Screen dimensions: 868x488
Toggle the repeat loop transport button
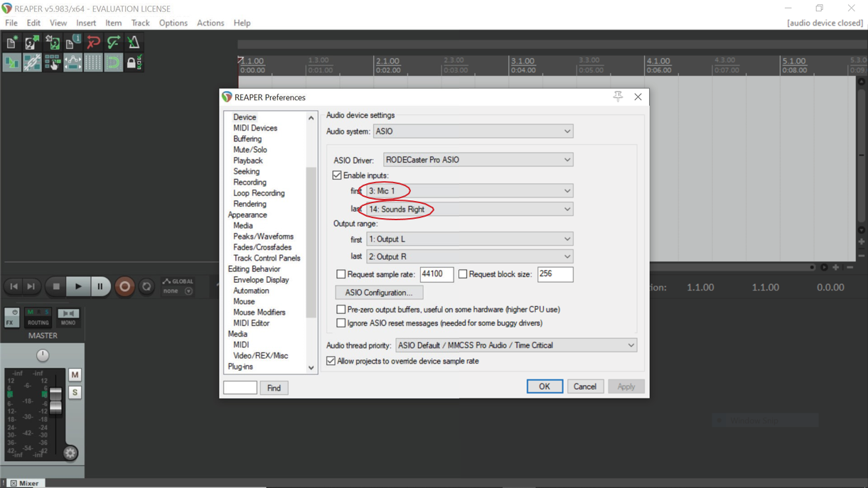pos(146,286)
